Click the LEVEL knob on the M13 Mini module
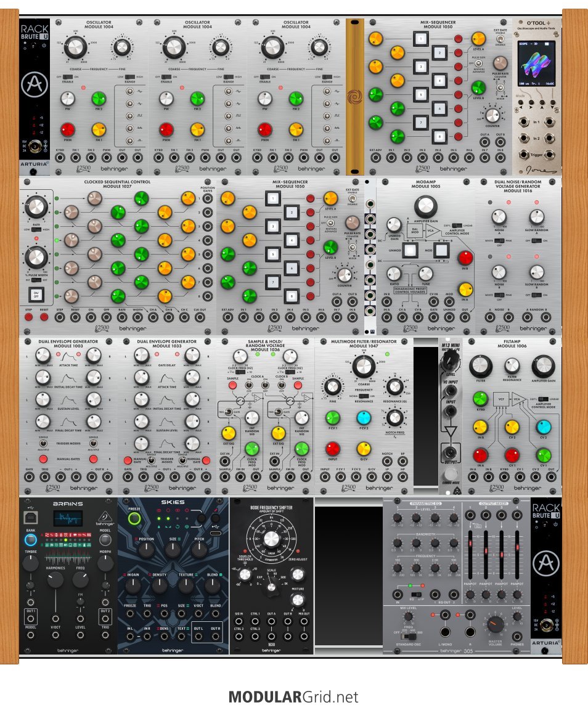Image resolution: width=588 pixels, height=710 pixels. pos(451,361)
